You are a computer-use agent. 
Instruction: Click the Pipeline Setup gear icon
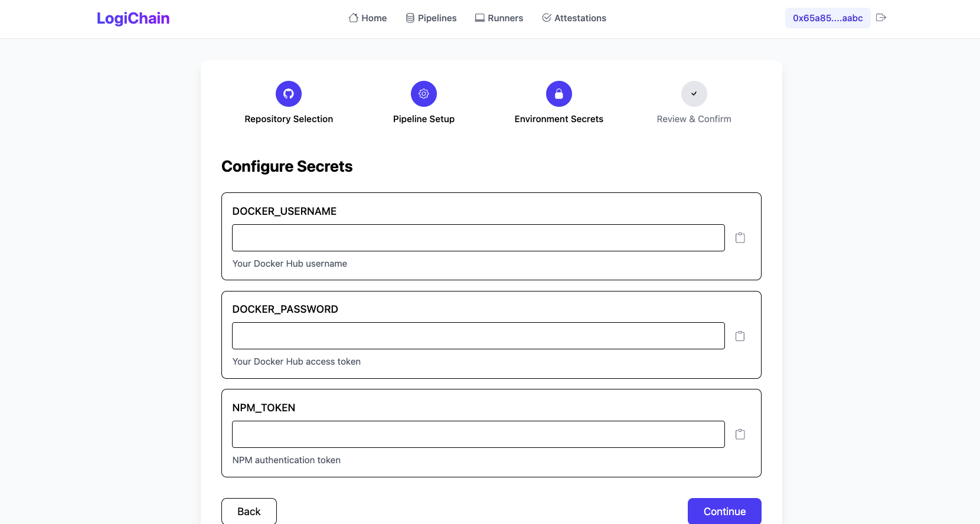tap(424, 94)
